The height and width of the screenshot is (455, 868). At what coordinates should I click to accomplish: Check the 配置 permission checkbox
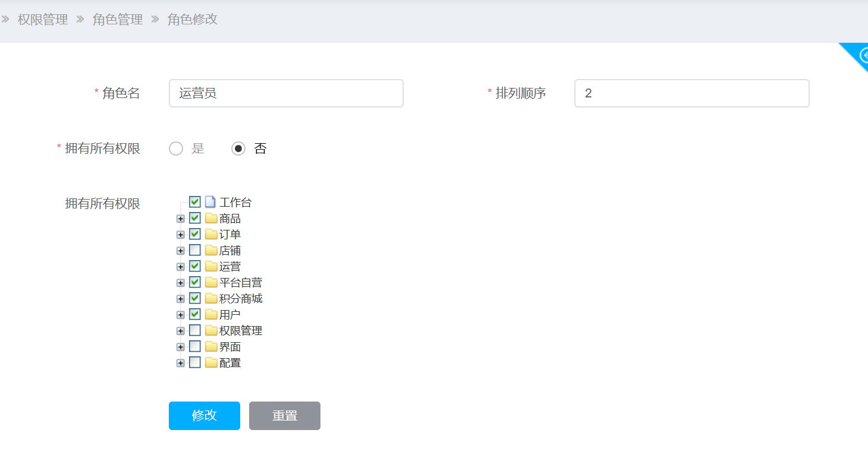click(x=195, y=362)
